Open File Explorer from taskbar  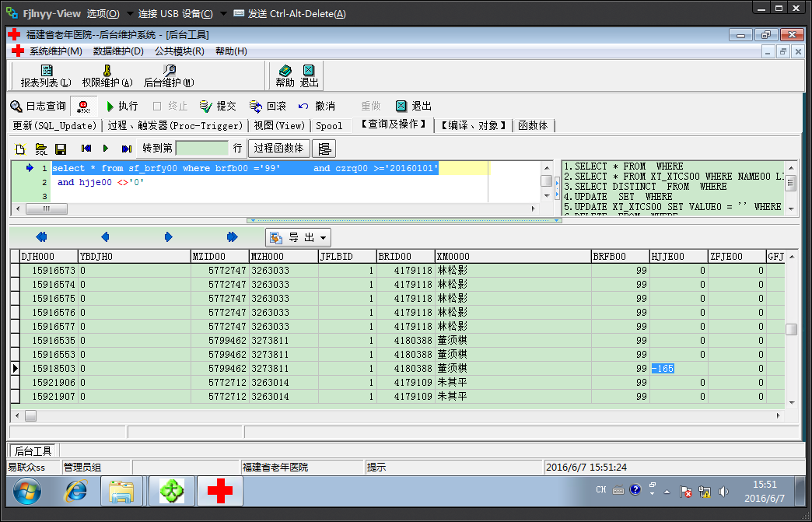click(x=121, y=492)
